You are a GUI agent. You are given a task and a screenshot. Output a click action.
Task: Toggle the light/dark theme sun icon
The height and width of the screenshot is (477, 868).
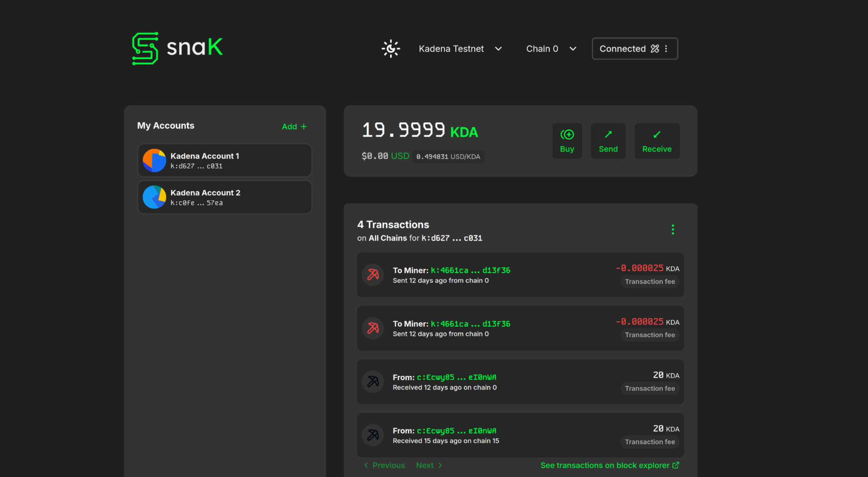coord(391,49)
